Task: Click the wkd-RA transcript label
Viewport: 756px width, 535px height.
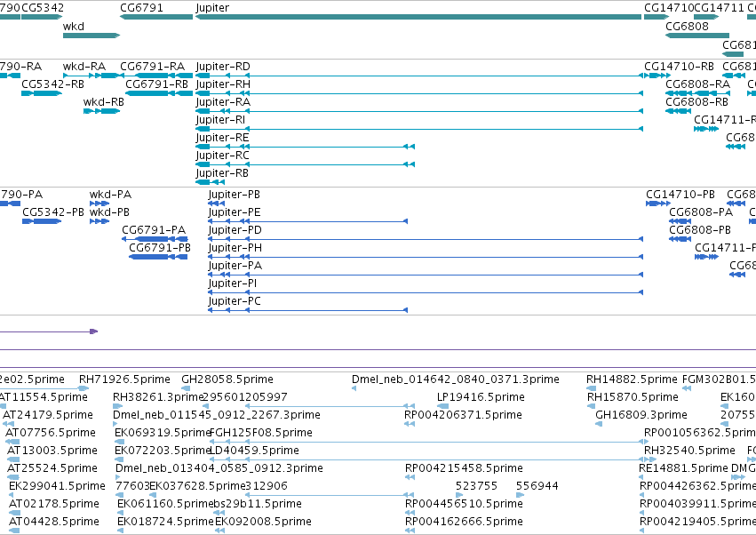Action: pos(84,67)
